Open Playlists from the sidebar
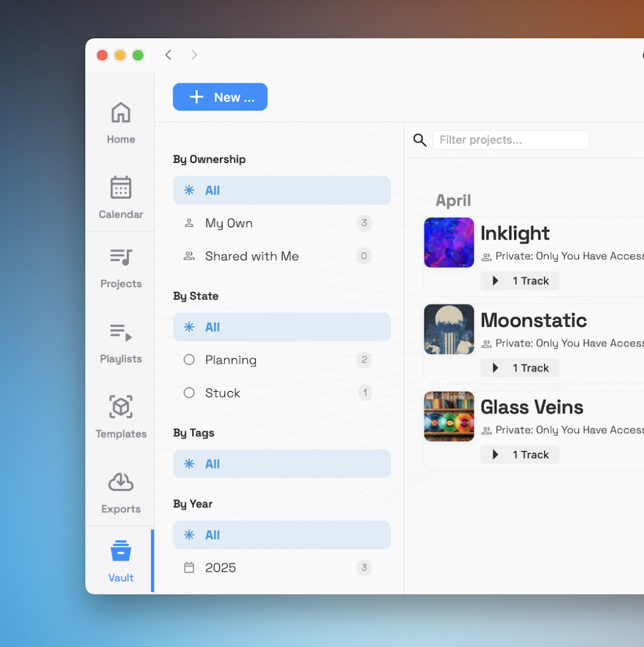This screenshot has width=644, height=647. [x=121, y=342]
